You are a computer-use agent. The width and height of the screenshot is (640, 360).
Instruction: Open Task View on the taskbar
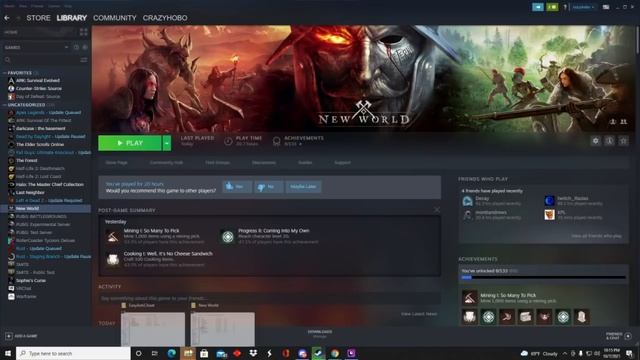[x=155, y=353]
